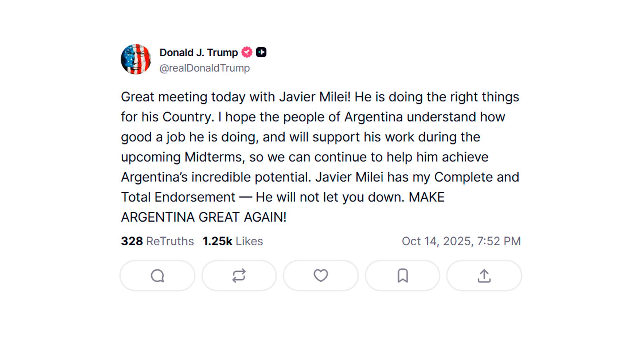644x362 pixels.
Task: Click the Oct 14, 2025 timestamp
Action: click(461, 241)
